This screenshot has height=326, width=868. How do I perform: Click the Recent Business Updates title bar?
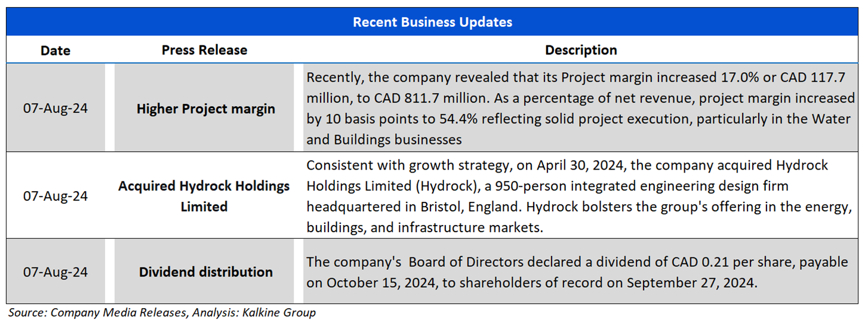(x=432, y=22)
